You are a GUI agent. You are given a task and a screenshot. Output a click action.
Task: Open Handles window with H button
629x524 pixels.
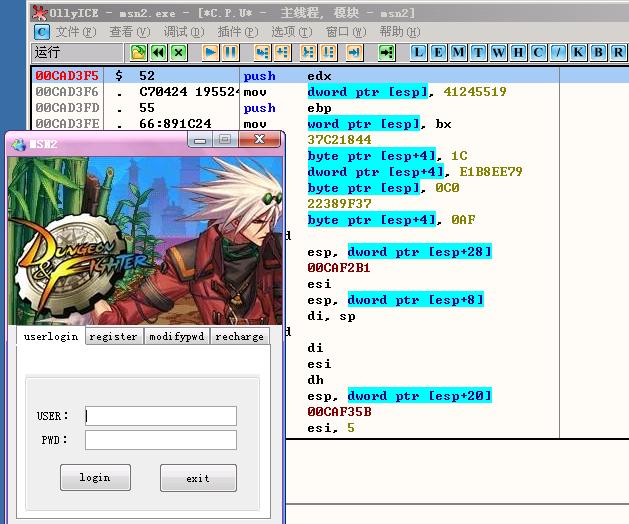click(x=518, y=53)
